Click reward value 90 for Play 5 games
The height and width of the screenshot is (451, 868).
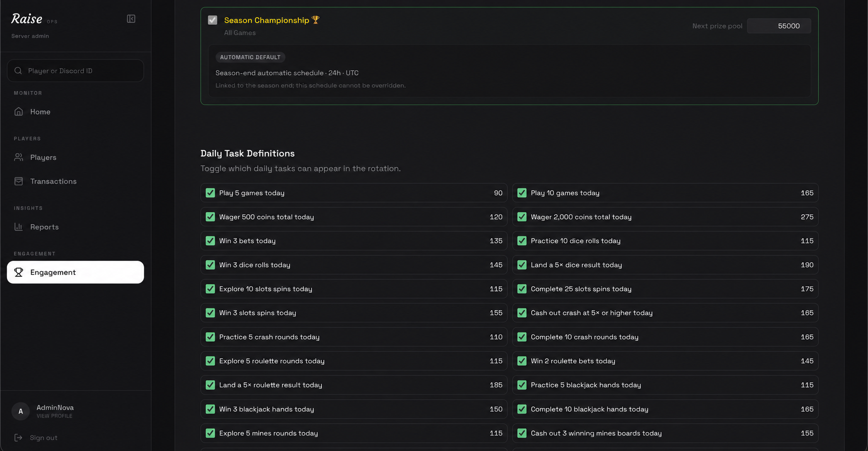coord(498,193)
